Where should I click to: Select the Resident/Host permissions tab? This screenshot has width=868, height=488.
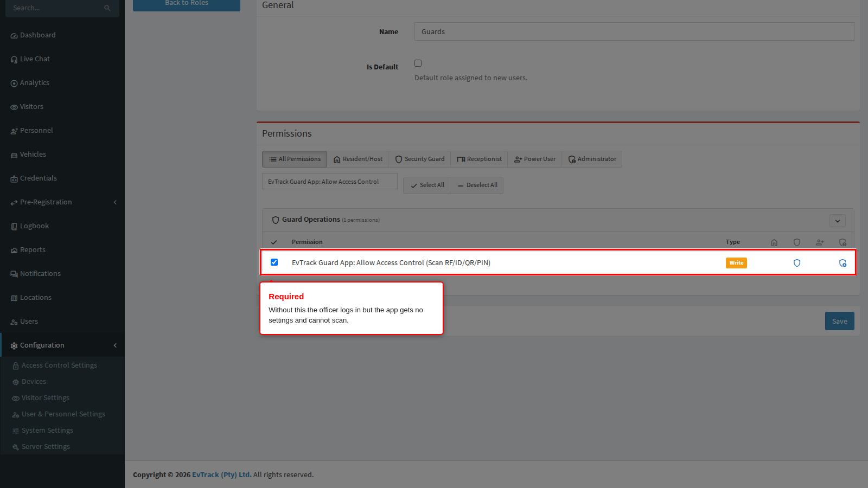(x=358, y=159)
